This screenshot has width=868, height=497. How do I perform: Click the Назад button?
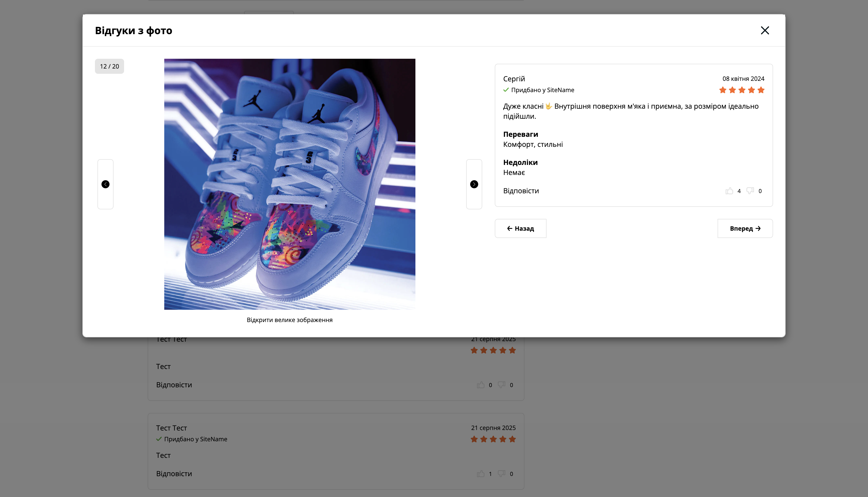point(520,228)
